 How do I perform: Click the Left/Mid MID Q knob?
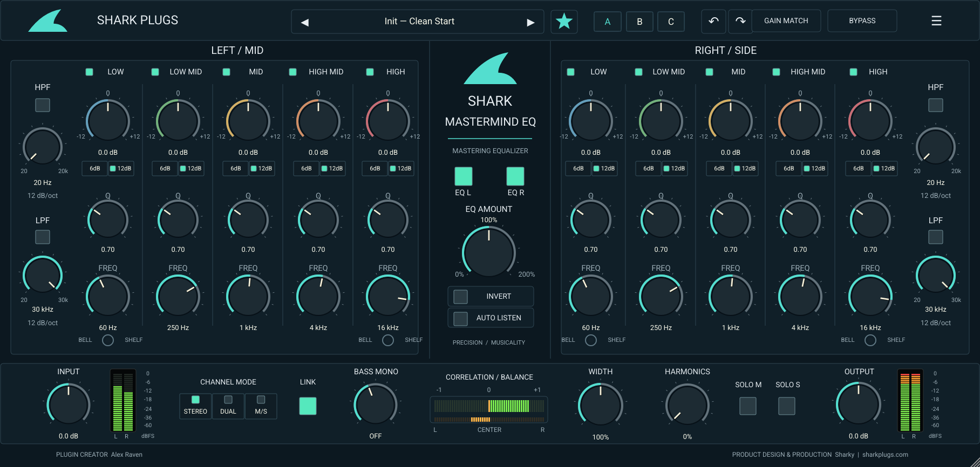(x=248, y=219)
